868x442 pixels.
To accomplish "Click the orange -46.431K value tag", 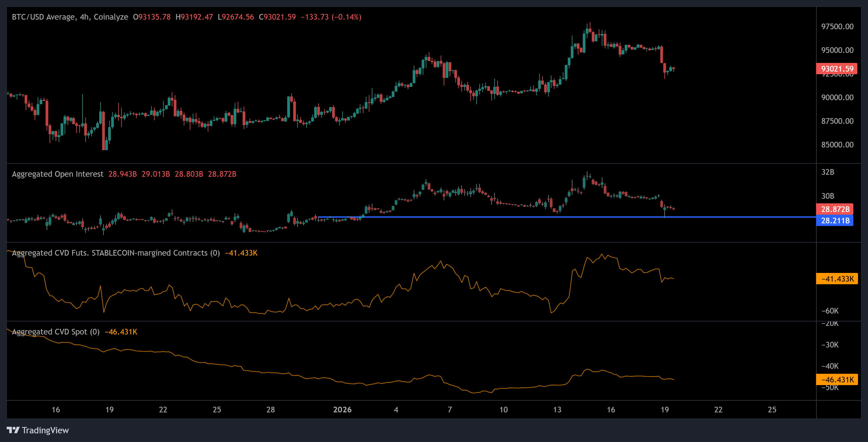I will (x=837, y=379).
